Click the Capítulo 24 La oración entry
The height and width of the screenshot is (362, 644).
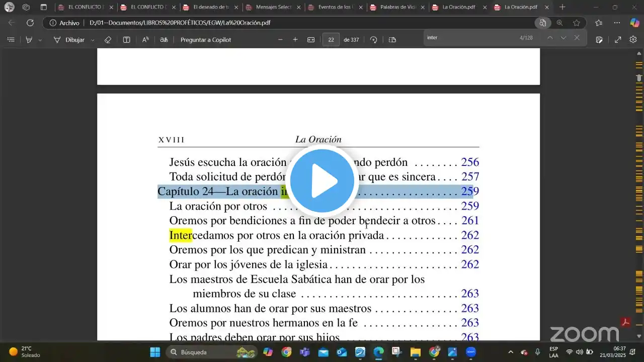318,192
